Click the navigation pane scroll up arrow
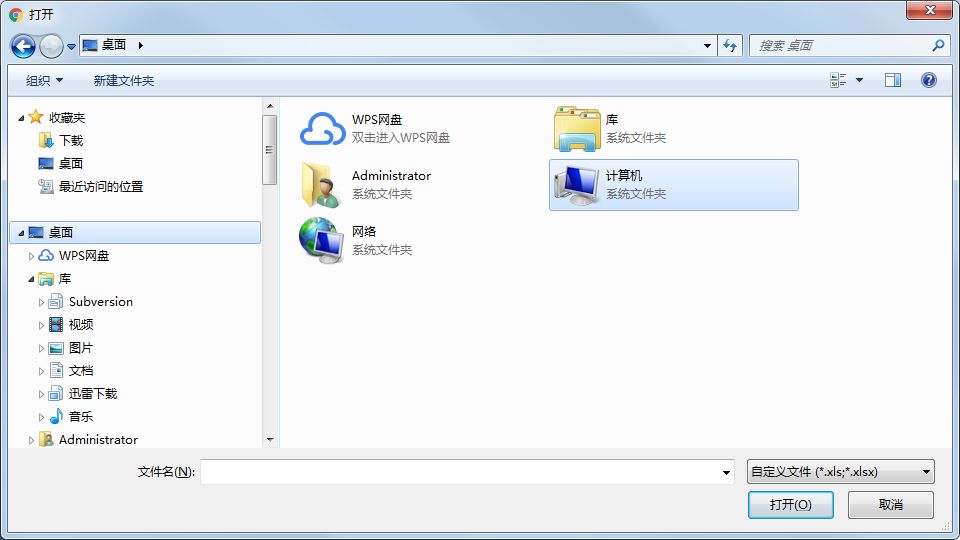This screenshot has height=540, width=960. (270, 107)
